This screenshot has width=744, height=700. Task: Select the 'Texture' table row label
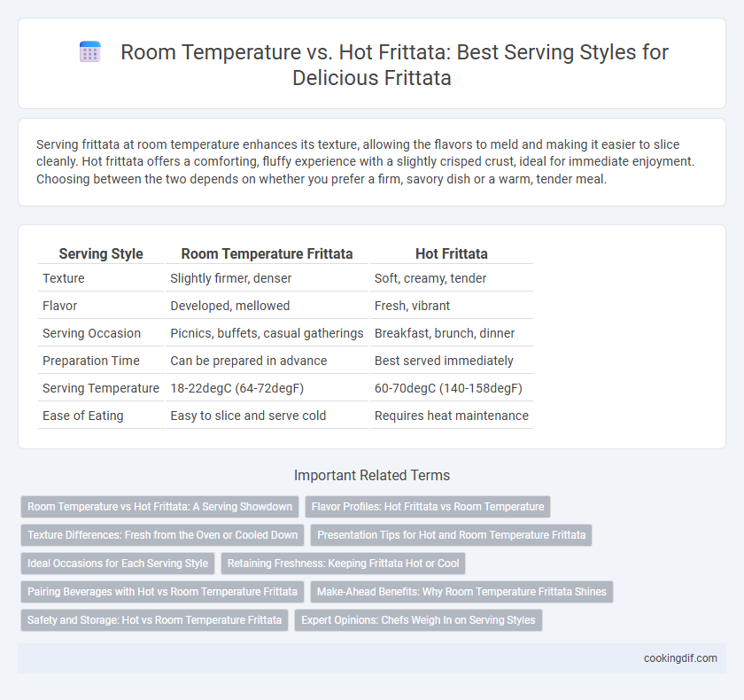[64, 278]
